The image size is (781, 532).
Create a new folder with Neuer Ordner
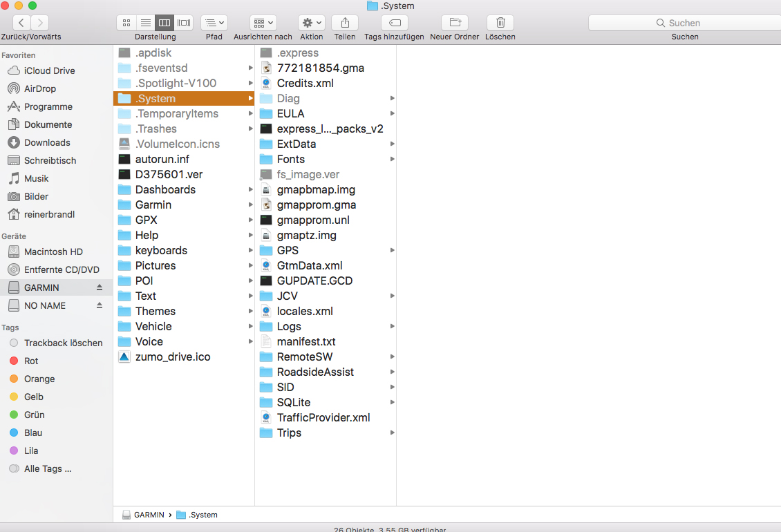tap(455, 22)
